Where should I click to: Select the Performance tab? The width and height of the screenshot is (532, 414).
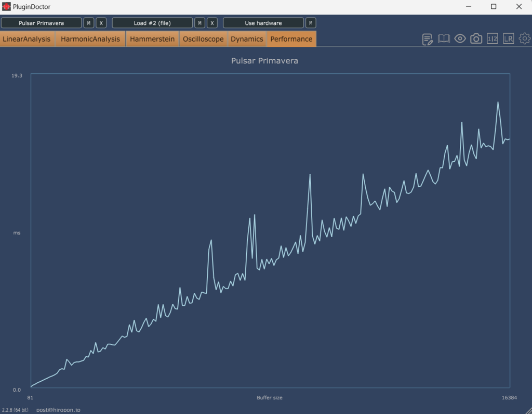point(291,39)
